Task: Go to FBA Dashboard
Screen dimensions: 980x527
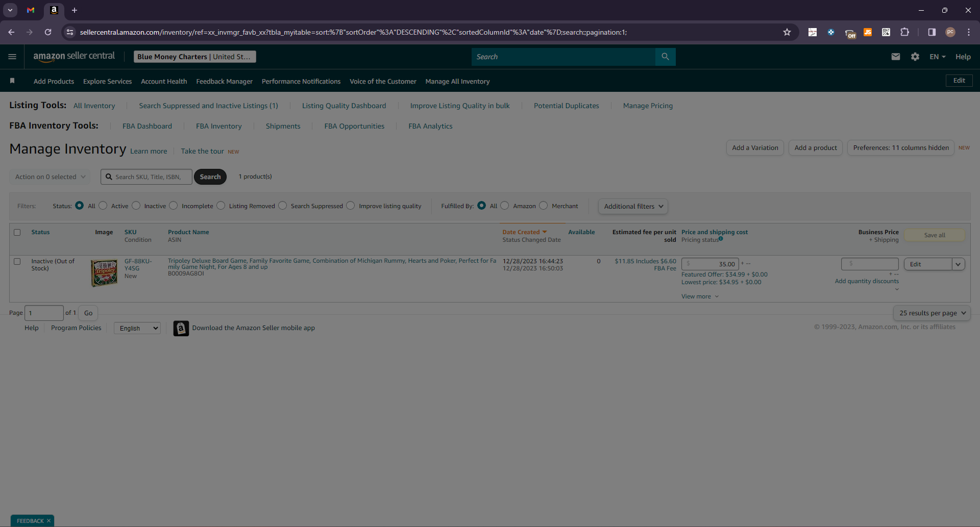Action: [147, 126]
